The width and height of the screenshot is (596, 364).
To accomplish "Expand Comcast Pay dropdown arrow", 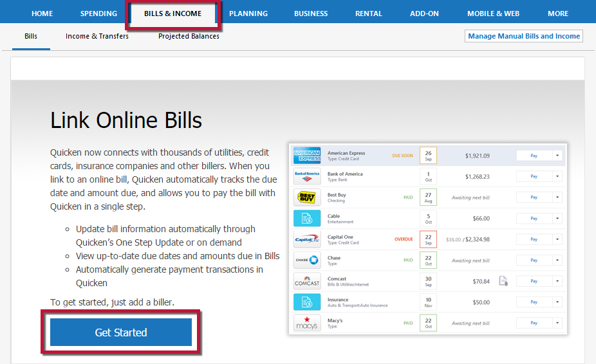I will tap(557, 281).
